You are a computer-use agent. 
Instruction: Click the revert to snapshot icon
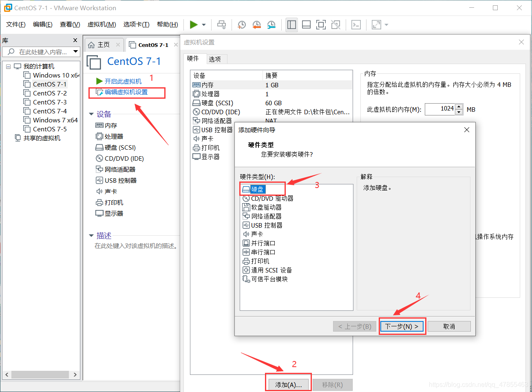click(256, 25)
